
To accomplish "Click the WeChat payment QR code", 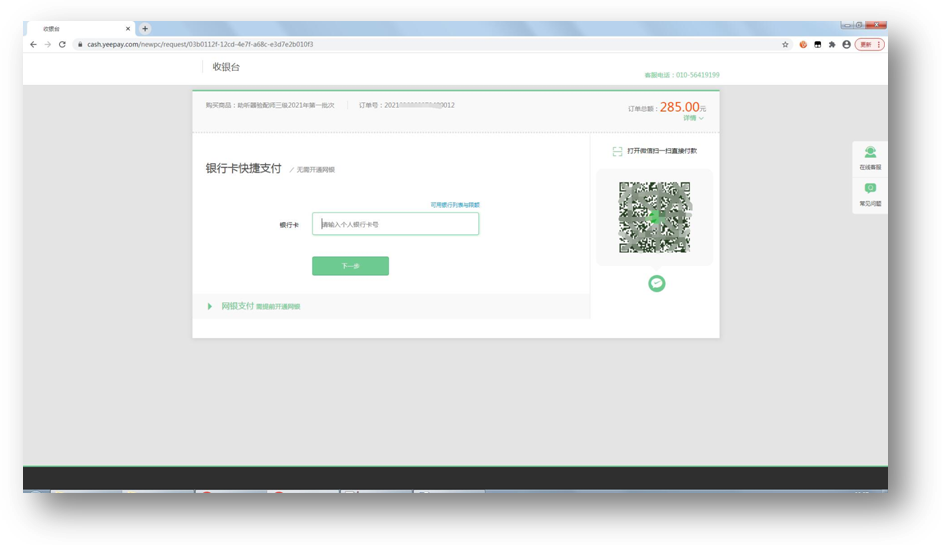I will [655, 217].
